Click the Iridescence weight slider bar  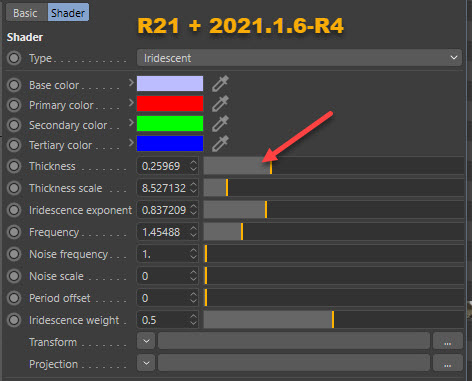[334, 320]
